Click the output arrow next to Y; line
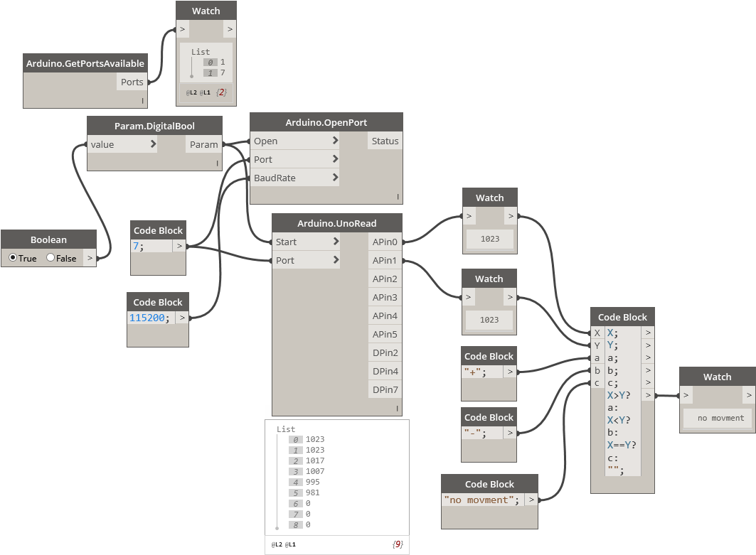Image resolution: width=756 pixels, height=555 pixels. point(648,345)
